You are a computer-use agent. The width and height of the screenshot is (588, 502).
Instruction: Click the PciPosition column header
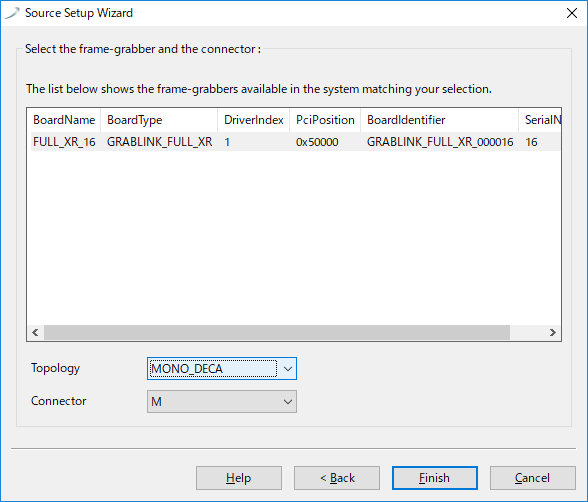click(325, 120)
